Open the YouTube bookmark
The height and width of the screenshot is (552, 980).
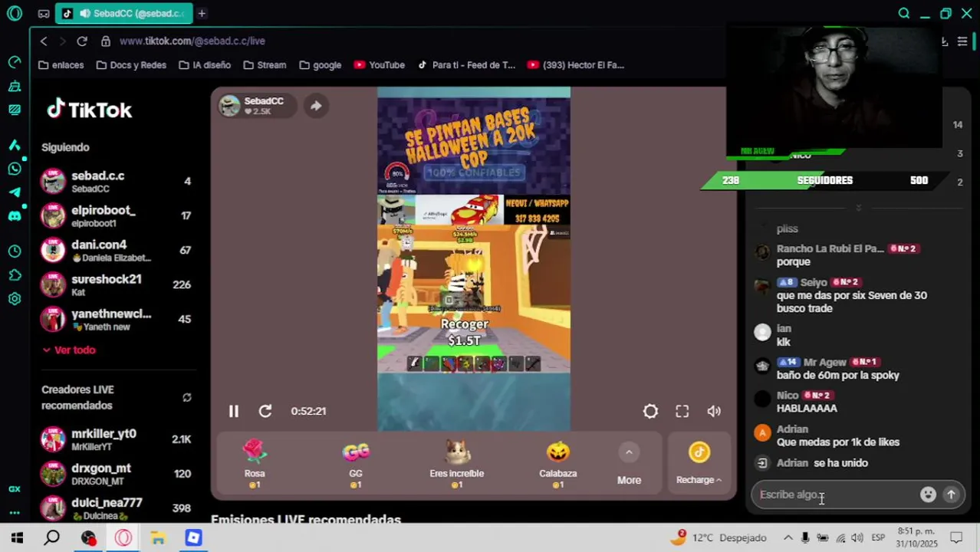click(x=379, y=65)
